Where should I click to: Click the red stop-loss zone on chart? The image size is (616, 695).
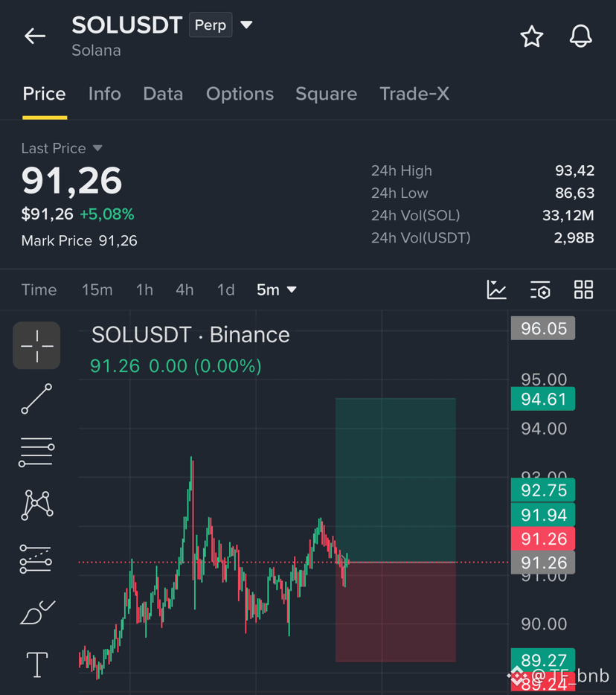[x=395, y=612]
